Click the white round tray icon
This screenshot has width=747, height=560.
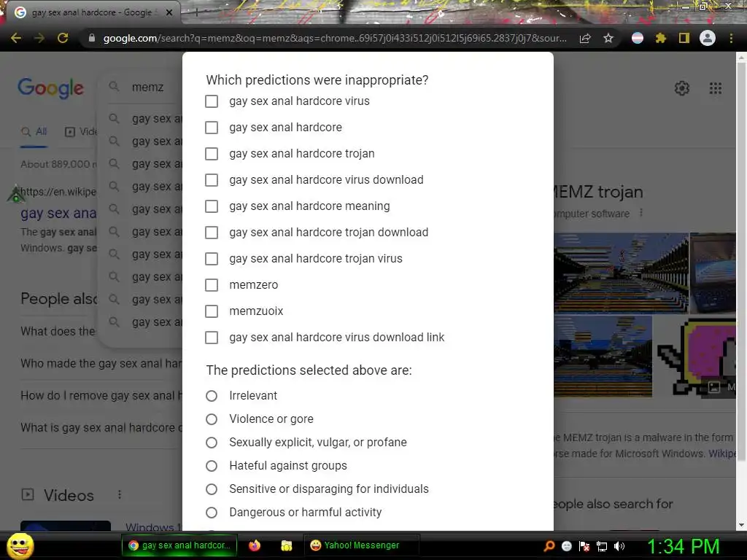click(567, 546)
